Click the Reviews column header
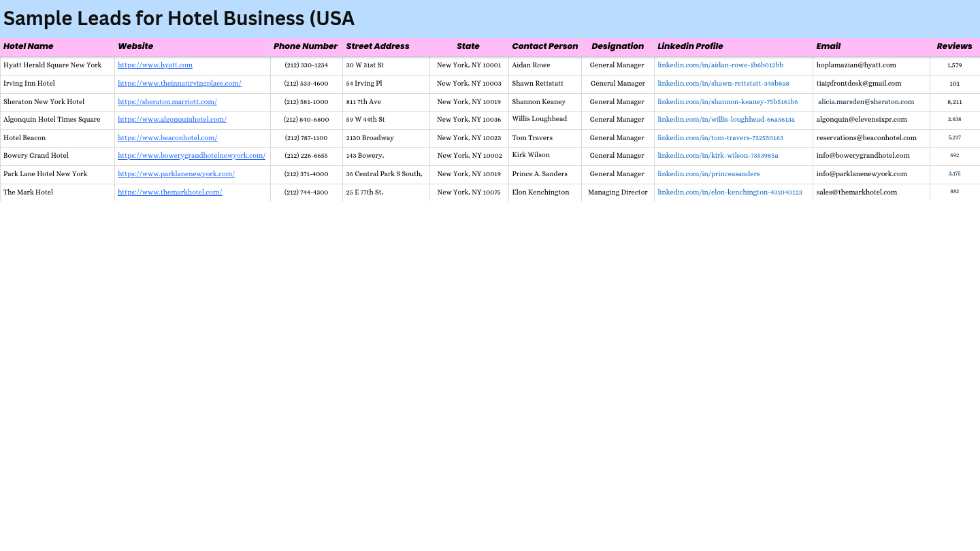Viewport: 980px width, 551px height. point(954,46)
